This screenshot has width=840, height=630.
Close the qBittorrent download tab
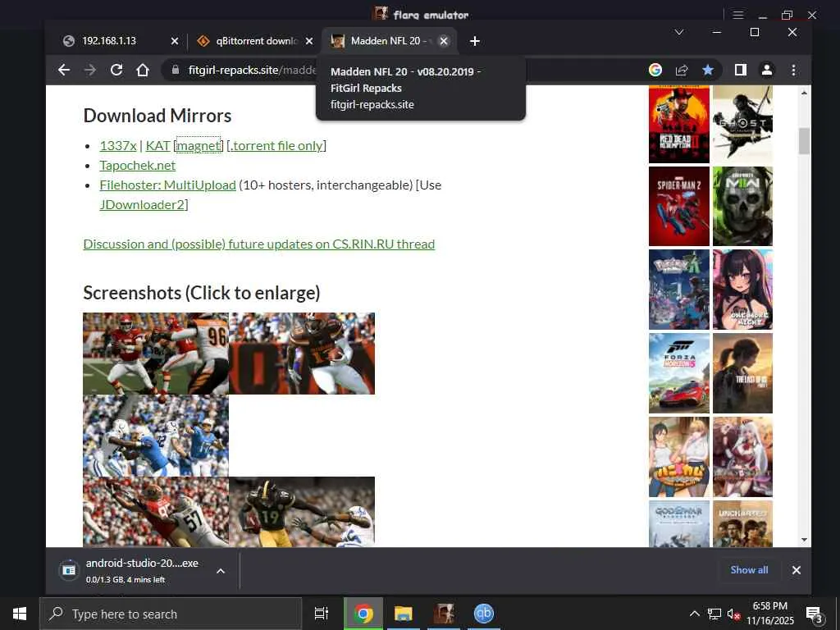click(309, 41)
